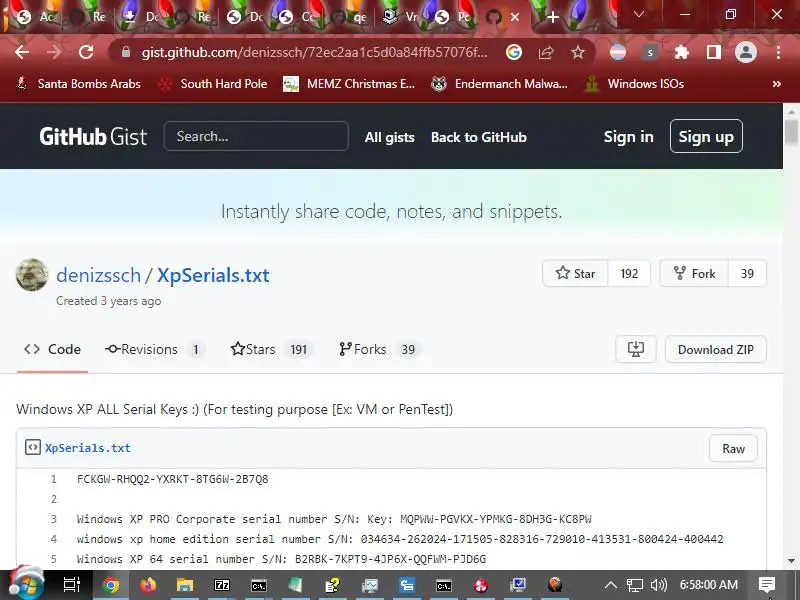Star this gist
800x600 pixels.
(575, 273)
